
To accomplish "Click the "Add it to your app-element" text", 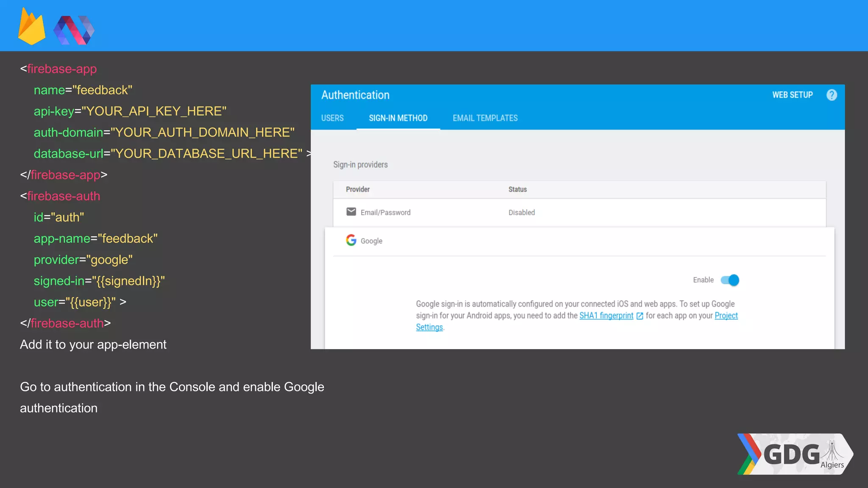I will [x=93, y=344].
